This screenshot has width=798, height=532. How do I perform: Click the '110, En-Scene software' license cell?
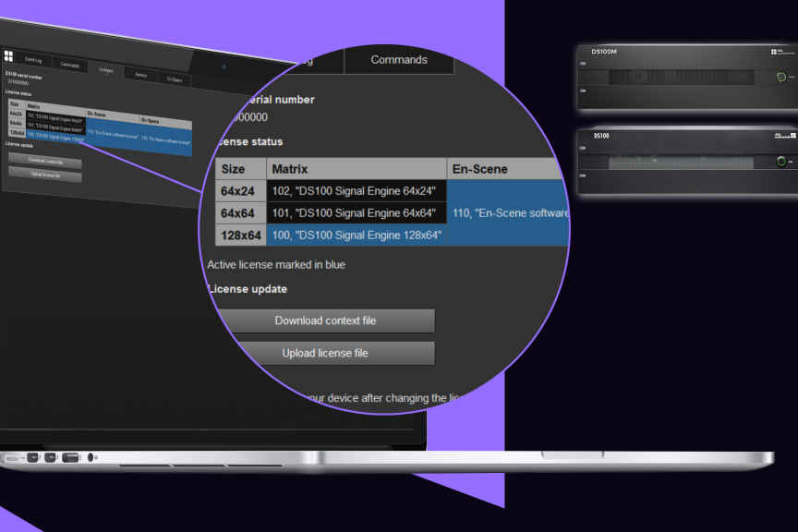tap(509, 212)
